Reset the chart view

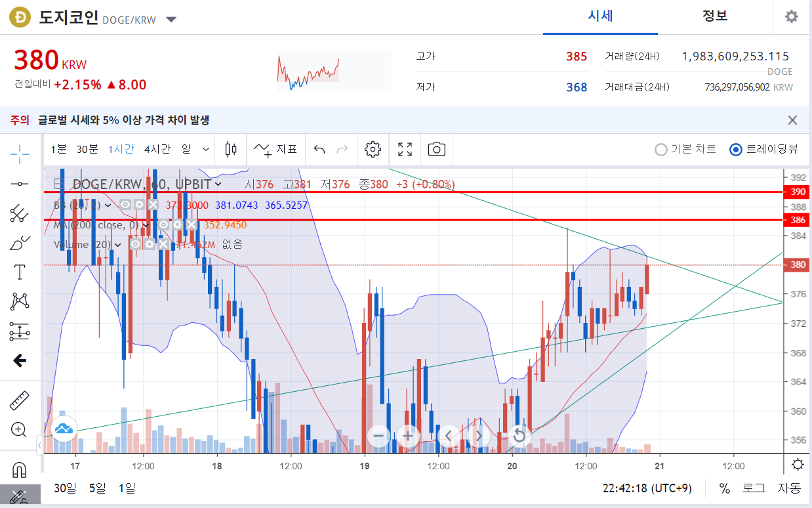tap(519, 435)
